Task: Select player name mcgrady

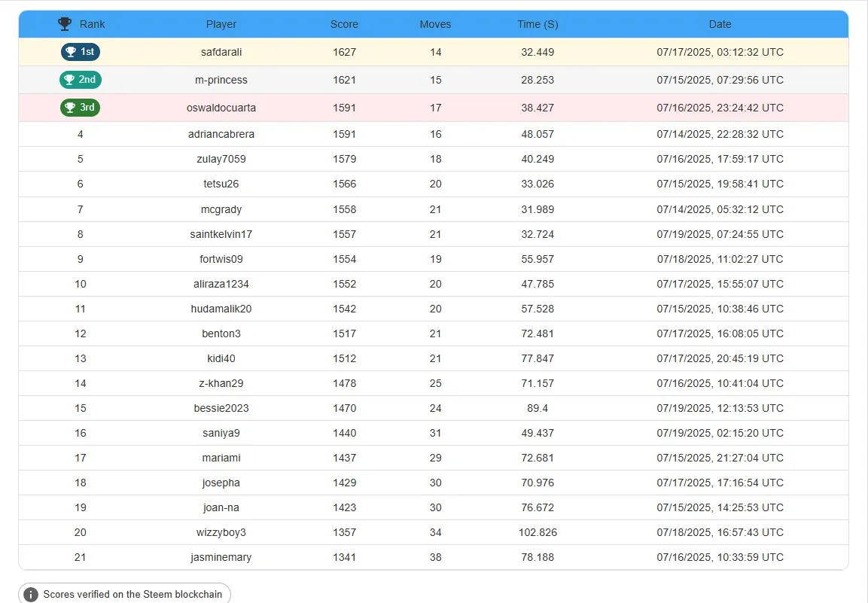Action: pos(221,209)
